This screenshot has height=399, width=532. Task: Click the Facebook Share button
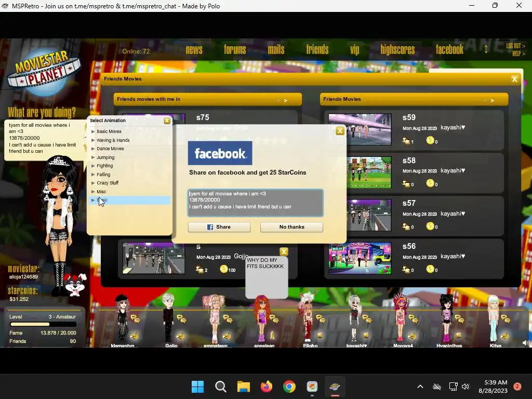pyautogui.click(x=219, y=227)
